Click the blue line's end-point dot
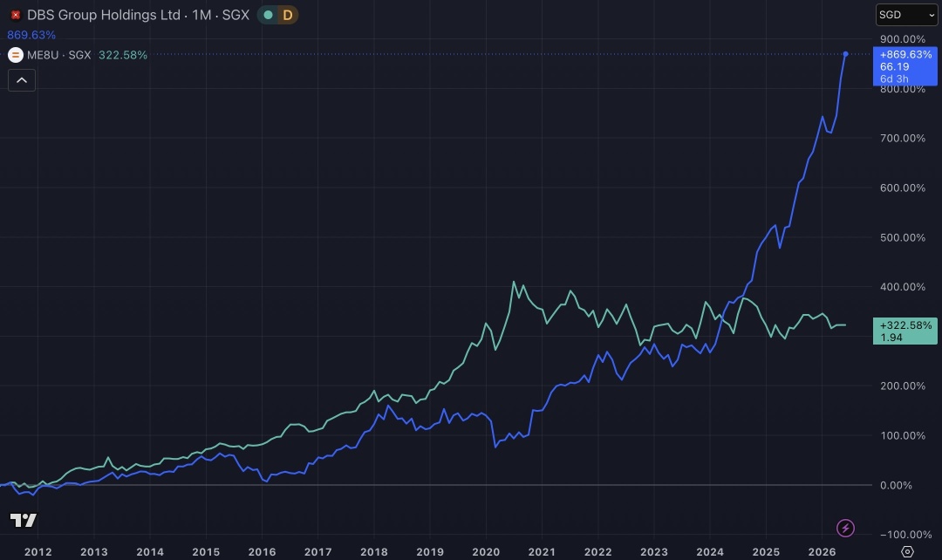The width and height of the screenshot is (942, 560). click(845, 54)
